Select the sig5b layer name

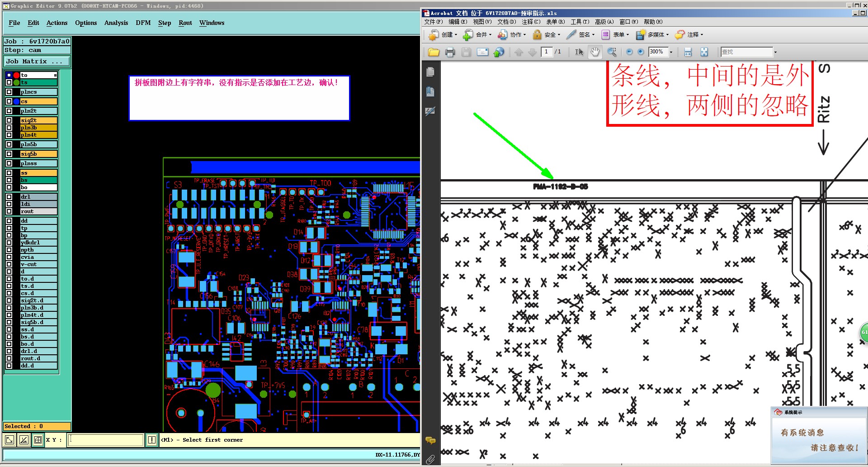coord(39,154)
